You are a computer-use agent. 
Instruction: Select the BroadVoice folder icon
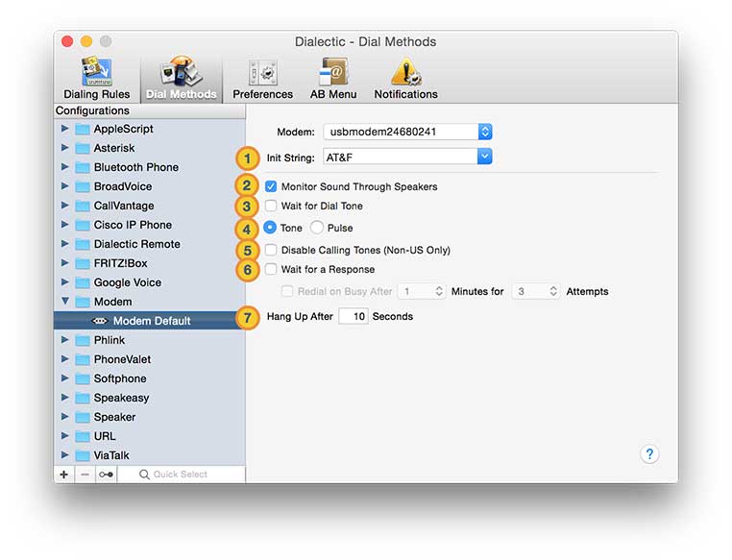83,186
